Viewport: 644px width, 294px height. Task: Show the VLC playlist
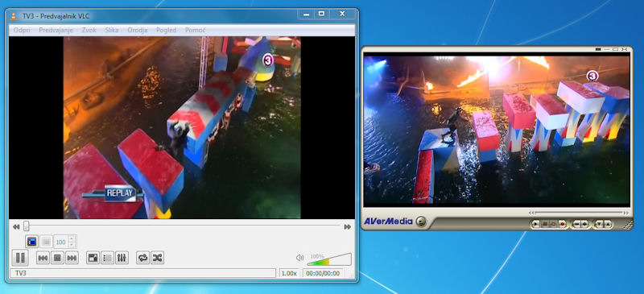click(x=107, y=259)
